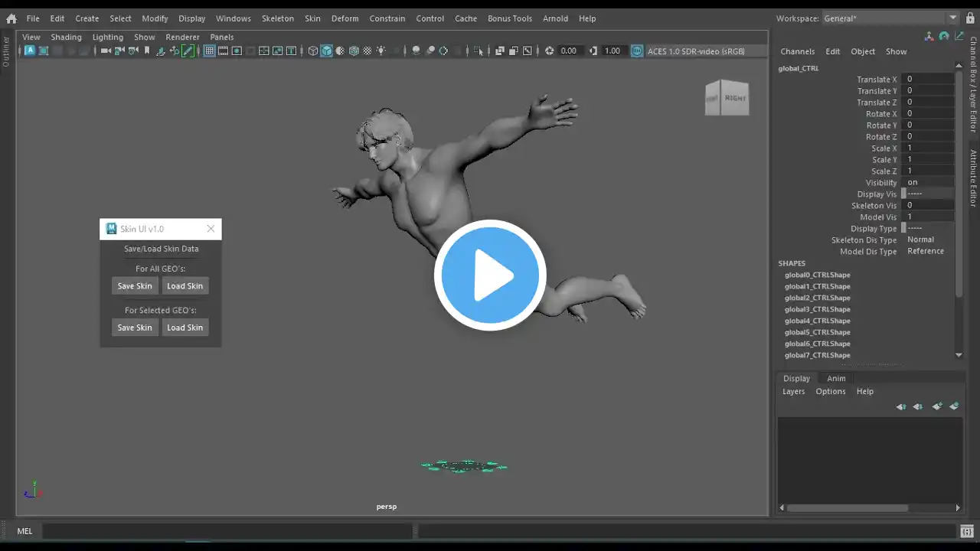This screenshot has height=551, width=980.
Task: Click the Use Default Material icon
Action: coord(340,51)
